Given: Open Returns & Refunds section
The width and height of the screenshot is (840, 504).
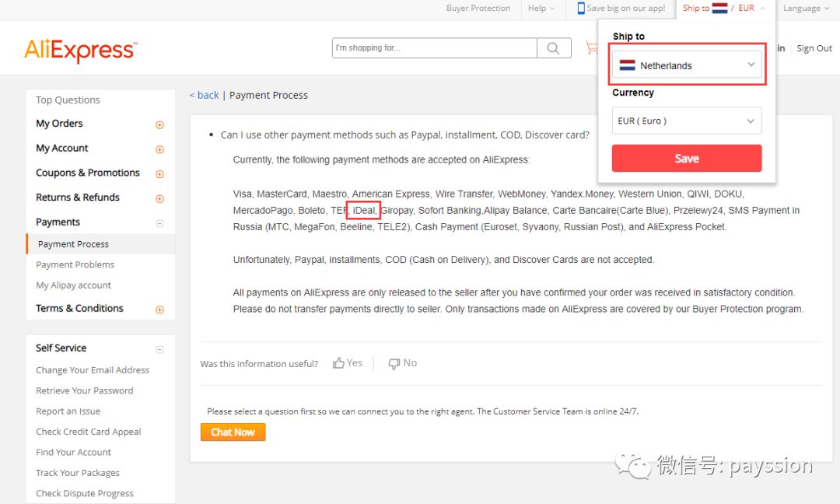Looking at the screenshot, I should 78,198.
